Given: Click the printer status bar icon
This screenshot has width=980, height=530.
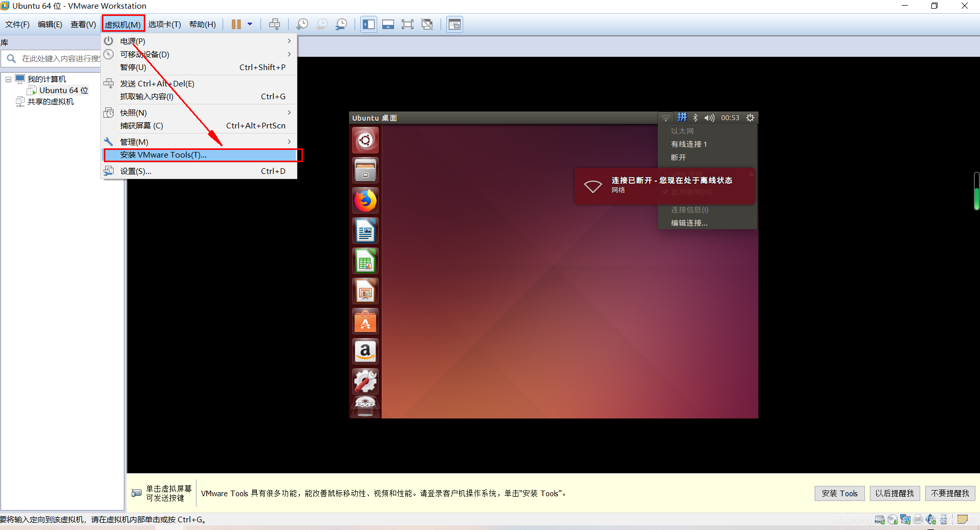Looking at the screenshot, I should tap(918, 519).
